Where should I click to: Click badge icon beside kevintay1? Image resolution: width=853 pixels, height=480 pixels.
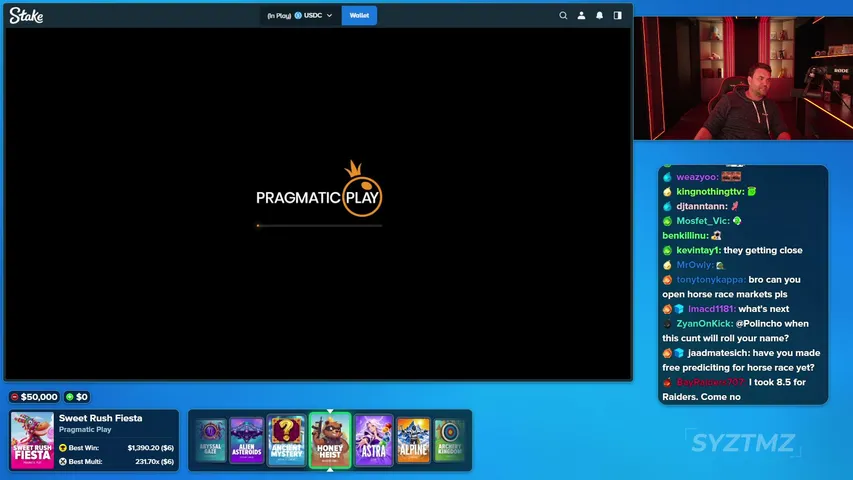[x=667, y=250]
